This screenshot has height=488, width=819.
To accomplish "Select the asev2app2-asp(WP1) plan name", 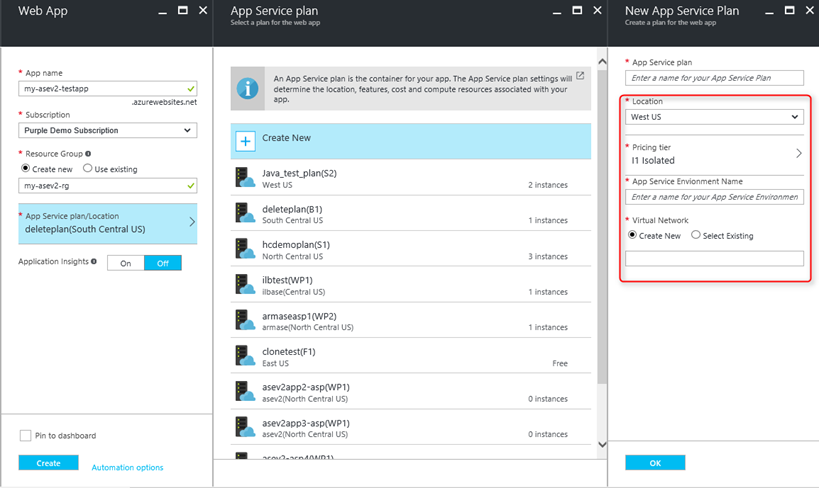I will (306, 387).
